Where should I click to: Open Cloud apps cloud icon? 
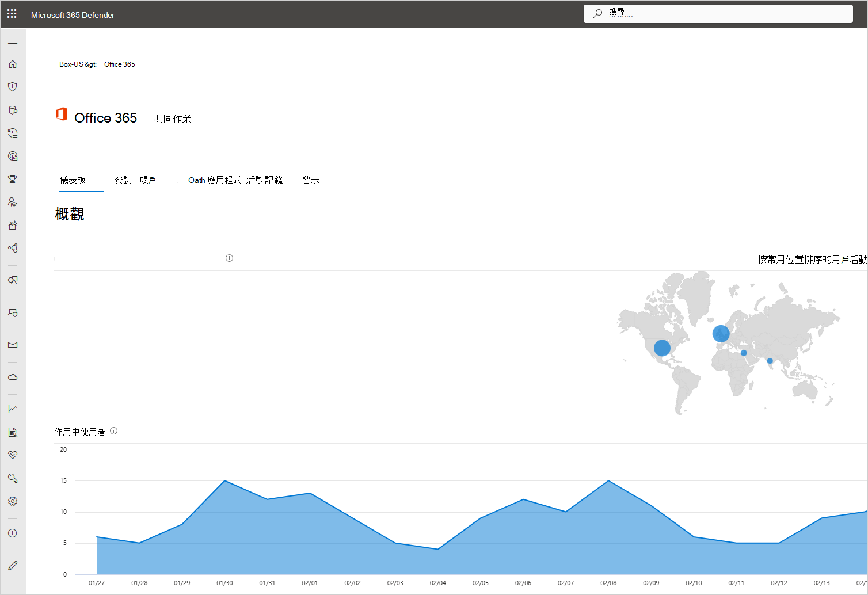[13, 377]
